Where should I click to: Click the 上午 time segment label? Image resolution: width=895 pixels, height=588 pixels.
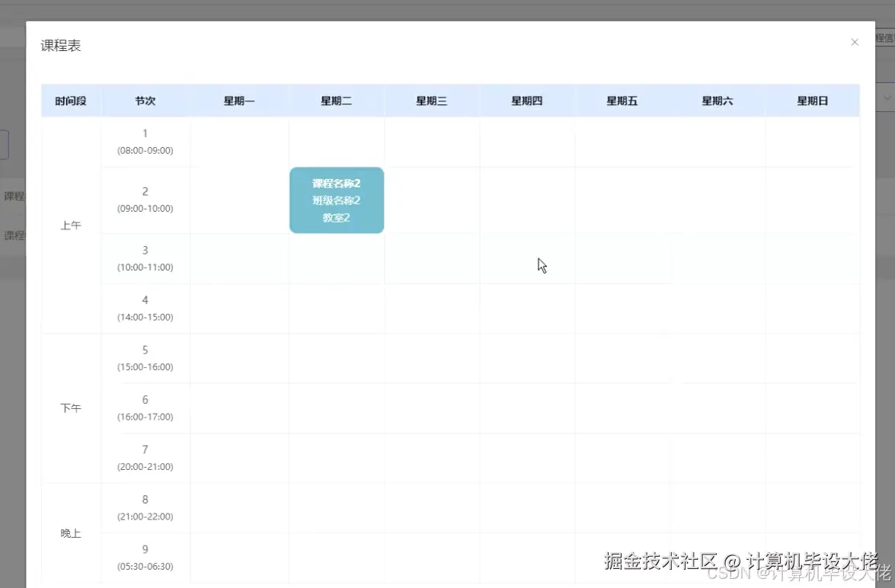point(71,225)
